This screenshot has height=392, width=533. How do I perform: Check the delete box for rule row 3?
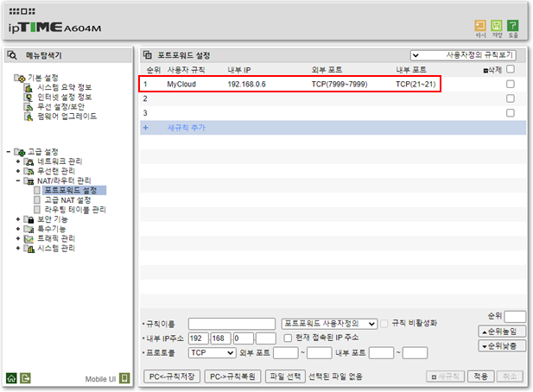(510, 113)
